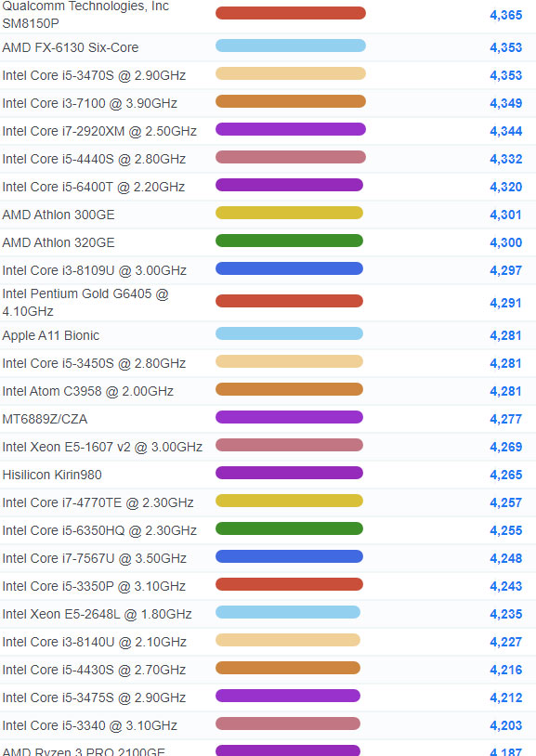
Task: Click score 4,291 for Pentium Gold G6405
Action: point(506,304)
